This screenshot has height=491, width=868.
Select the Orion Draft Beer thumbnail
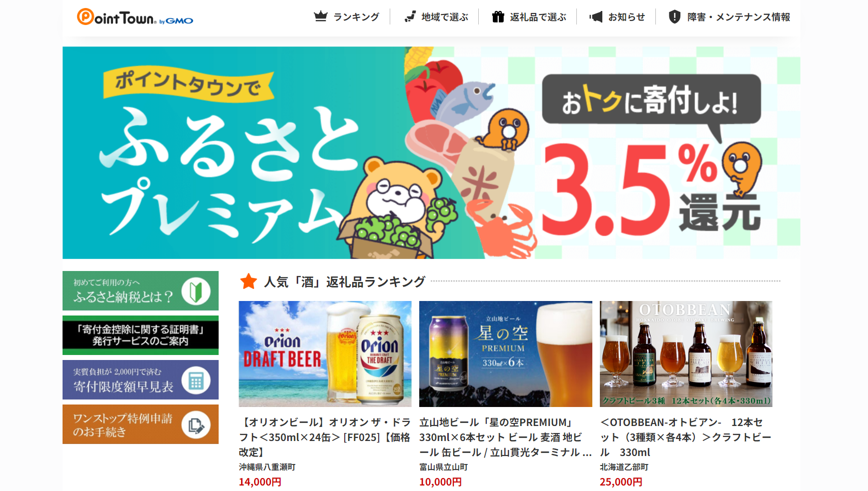coord(325,354)
